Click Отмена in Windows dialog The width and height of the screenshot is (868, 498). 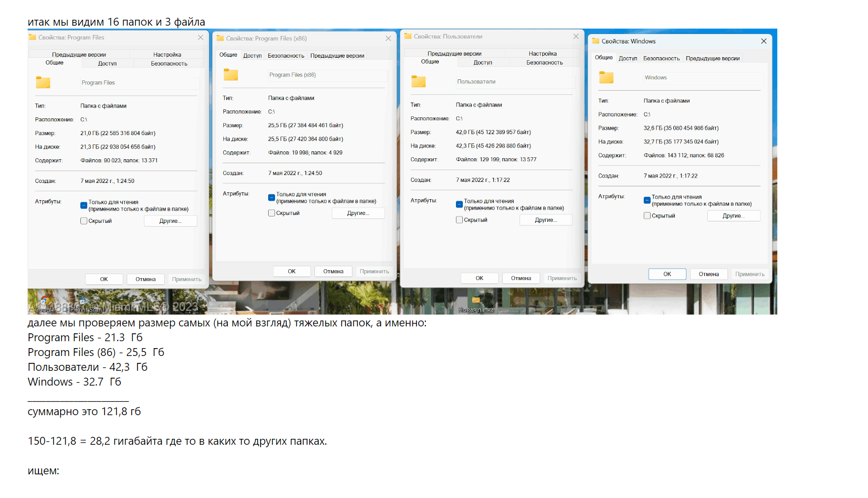(709, 274)
